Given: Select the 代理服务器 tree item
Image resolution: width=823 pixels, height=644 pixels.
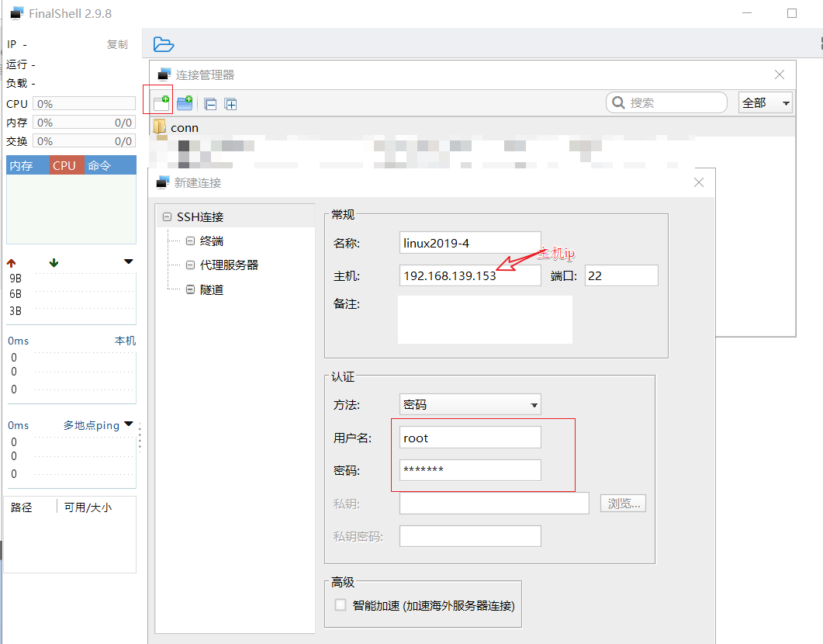Looking at the screenshot, I should (x=229, y=265).
